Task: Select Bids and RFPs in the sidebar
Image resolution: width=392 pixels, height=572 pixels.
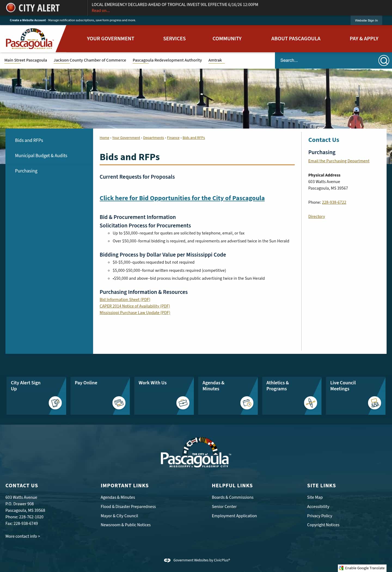Action: (x=29, y=140)
